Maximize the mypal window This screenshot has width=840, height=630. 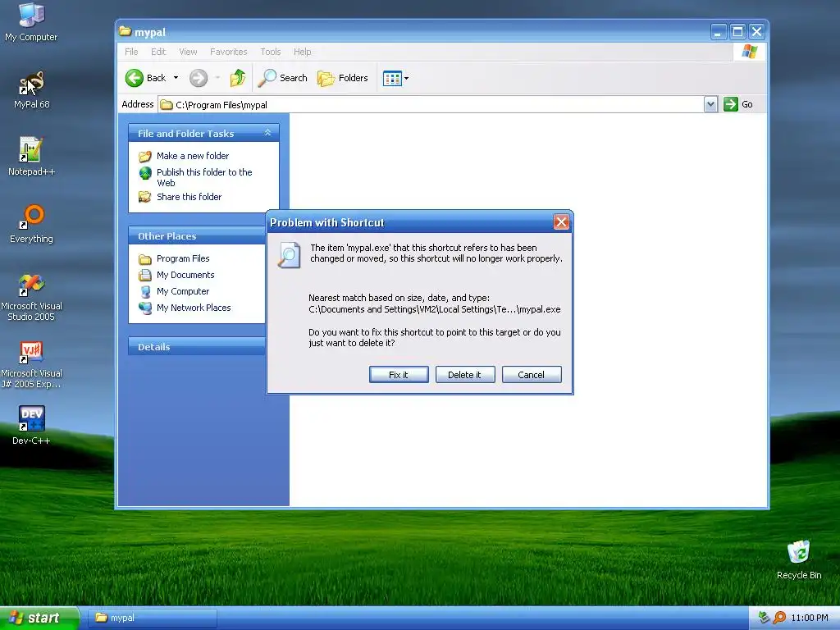point(737,32)
